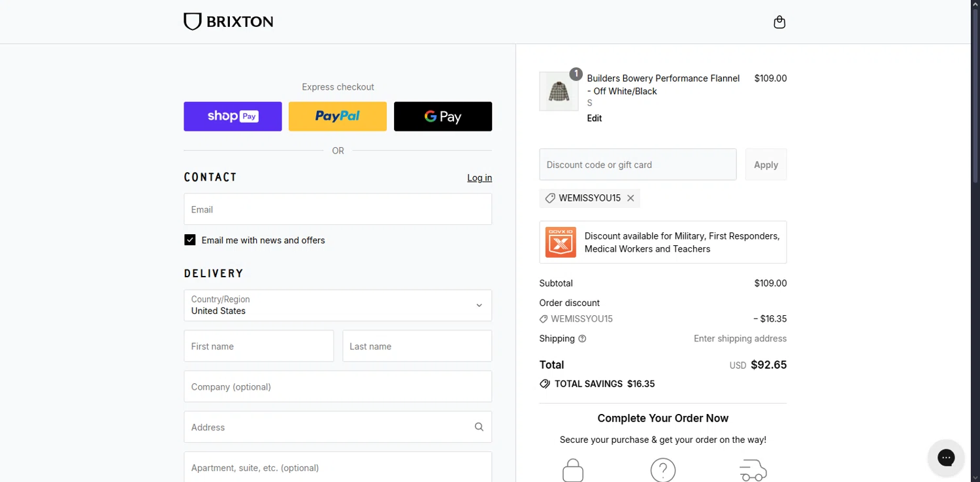Viewport: 980px width, 482px height.
Task: Toggle Email me with news and offers
Action: click(x=190, y=240)
